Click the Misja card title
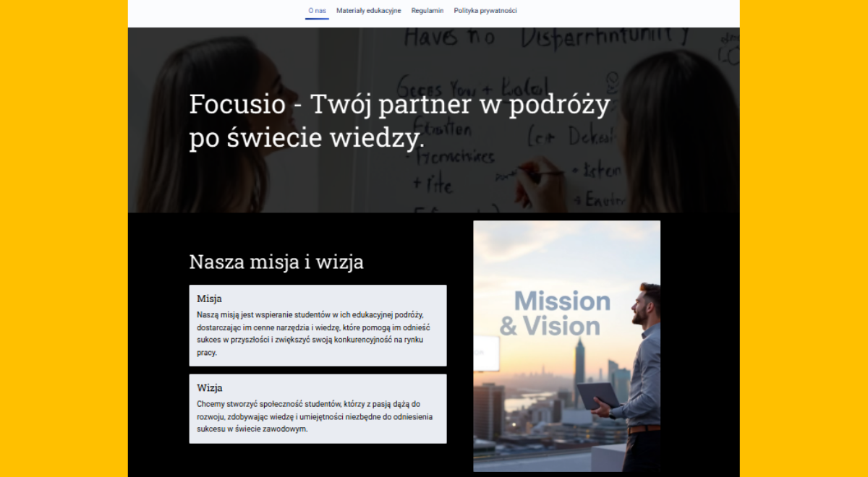The image size is (868, 477). click(209, 298)
